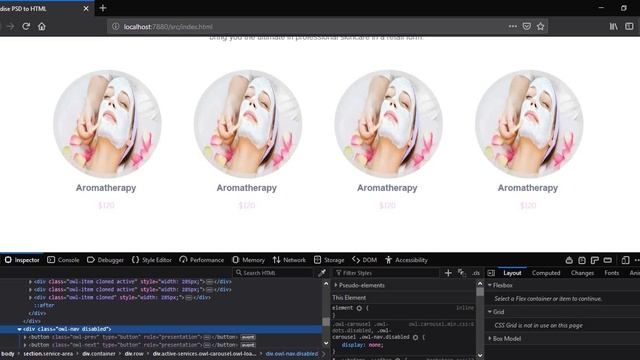Open the owl.carousel.min.css source link
Image resolution: width=640 pixels, height=360 pixels.
click(x=441, y=324)
